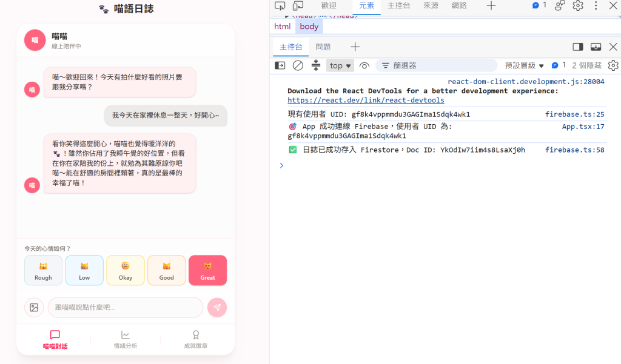Toggle the device emulation toolbar icon
This screenshot has height=364, width=621.
click(298, 5)
